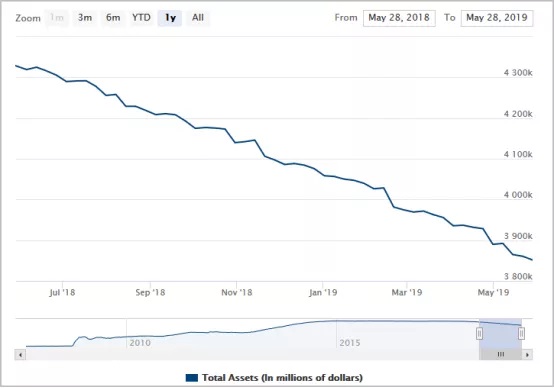554x388 pixels.
Task: Click the chart line's final data point
Action: pyautogui.click(x=532, y=260)
